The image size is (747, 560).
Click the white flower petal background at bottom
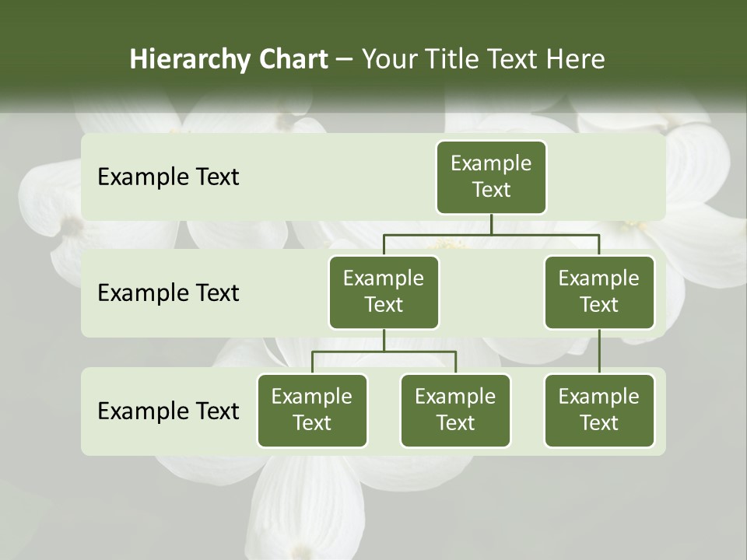pyautogui.click(x=296, y=506)
